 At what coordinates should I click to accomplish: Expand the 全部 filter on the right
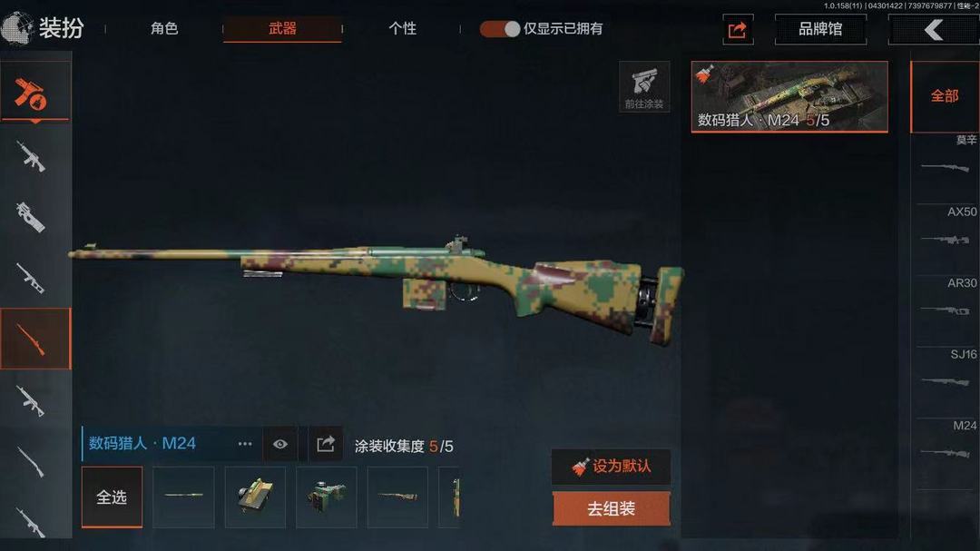(x=945, y=96)
